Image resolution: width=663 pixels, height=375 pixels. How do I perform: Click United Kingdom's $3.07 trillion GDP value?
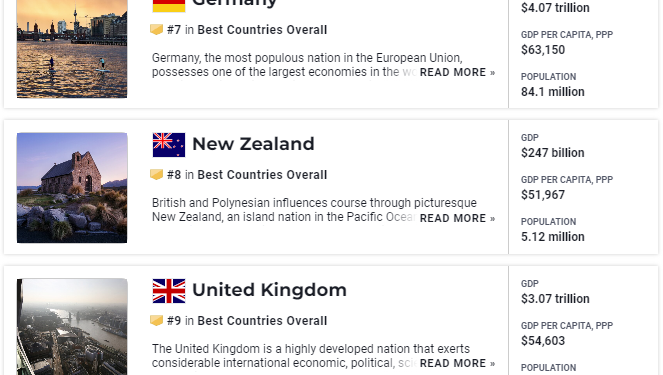pyautogui.click(x=555, y=298)
